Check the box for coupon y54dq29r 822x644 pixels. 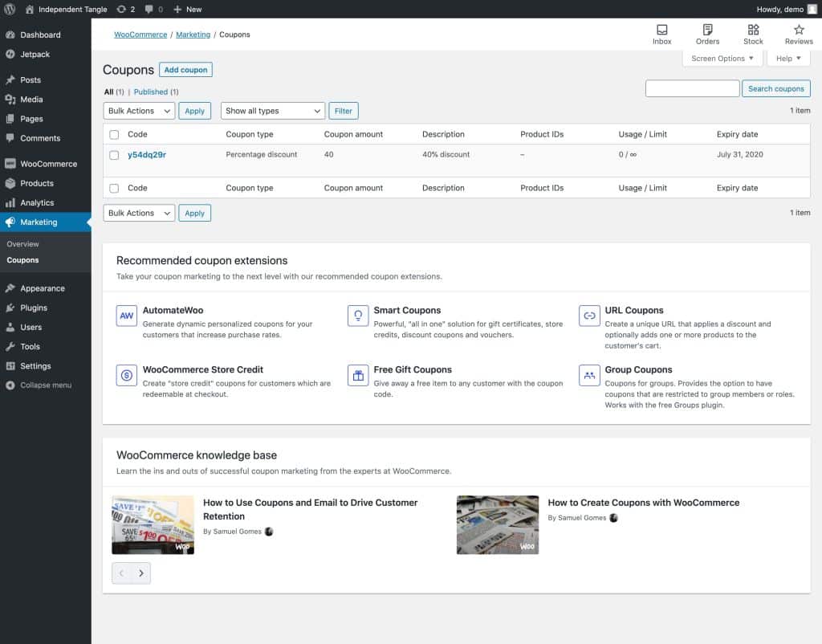point(114,155)
